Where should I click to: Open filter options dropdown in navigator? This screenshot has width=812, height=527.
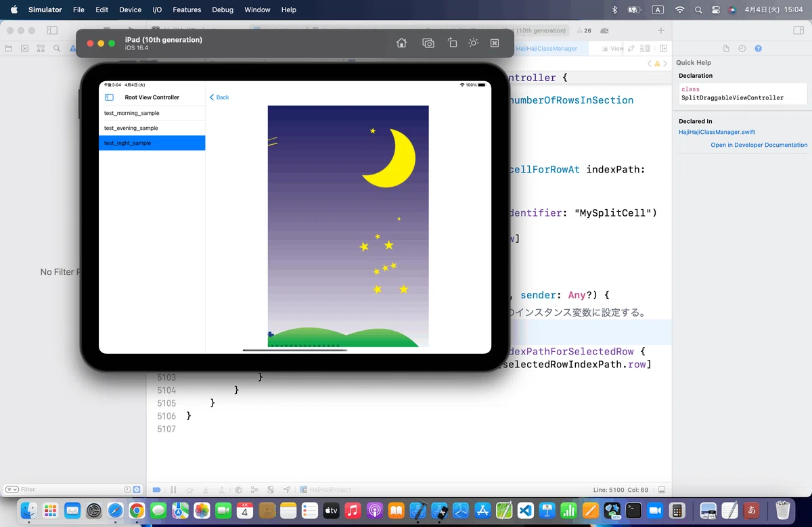click(12, 489)
